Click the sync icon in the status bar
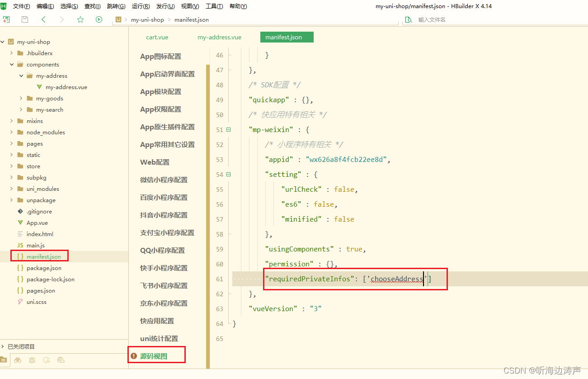Image resolution: width=588 pixels, height=379 pixels. tap(47, 360)
